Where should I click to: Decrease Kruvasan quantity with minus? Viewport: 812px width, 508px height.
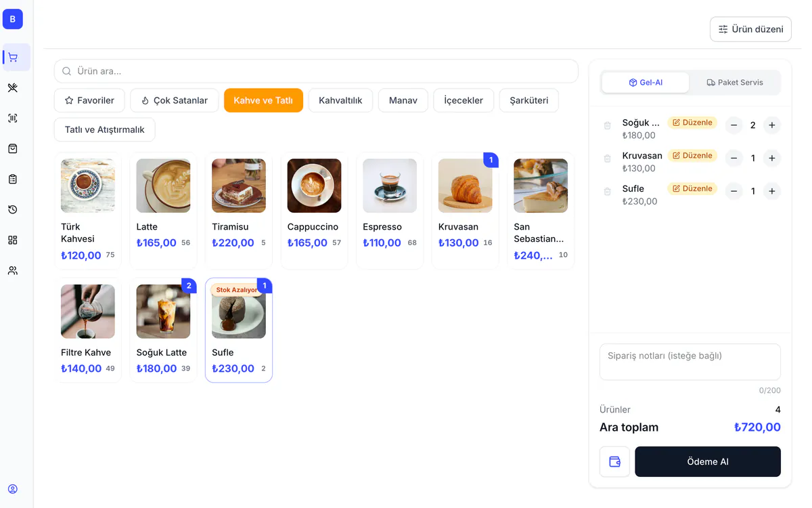(x=734, y=158)
